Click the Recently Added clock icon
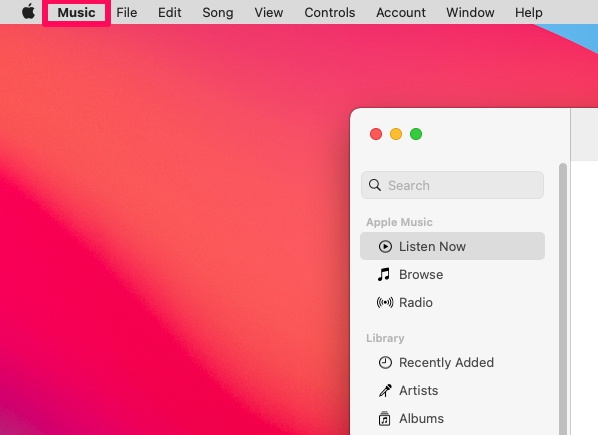Screen dimensions: 598x435 pos(385,363)
